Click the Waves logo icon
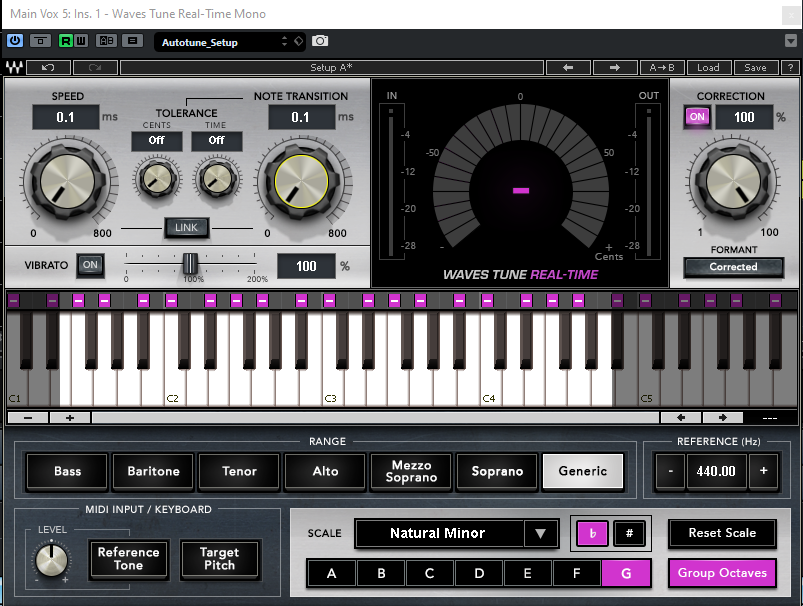This screenshot has width=803, height=606. click(14, 67)
